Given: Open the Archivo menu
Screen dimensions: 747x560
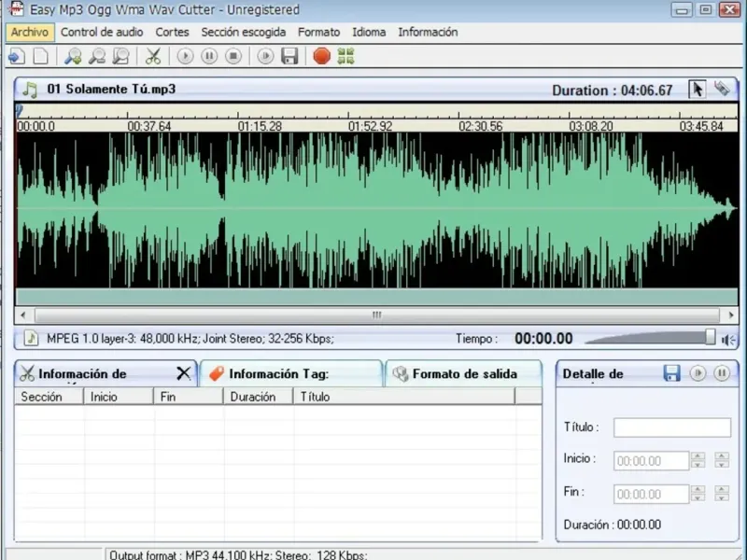Looking at the screenshot, I should pyautogui.click(x=29, y=32).
